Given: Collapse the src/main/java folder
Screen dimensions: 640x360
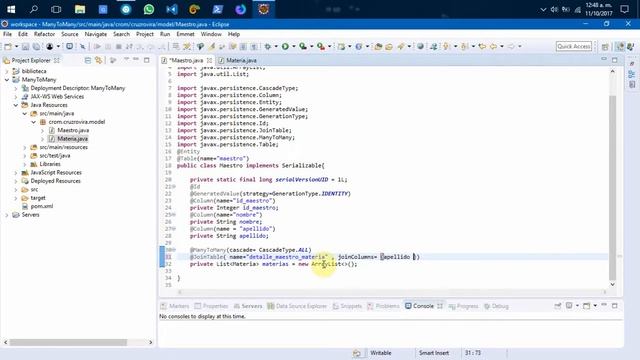Looking at the screenshot, I should (24, 113).
